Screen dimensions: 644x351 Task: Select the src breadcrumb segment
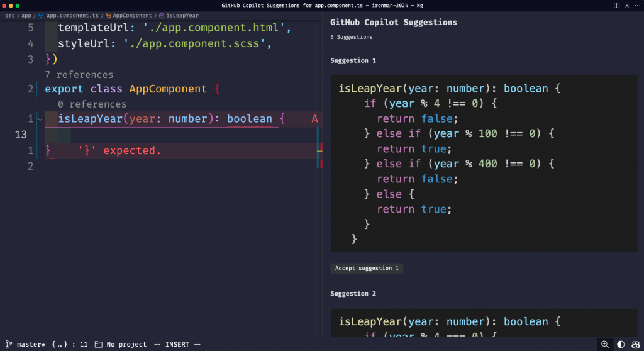10,15
